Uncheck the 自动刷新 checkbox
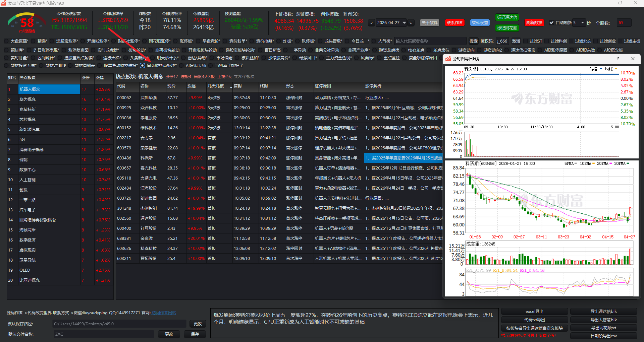The image size is (644, 342). (551, 23)
